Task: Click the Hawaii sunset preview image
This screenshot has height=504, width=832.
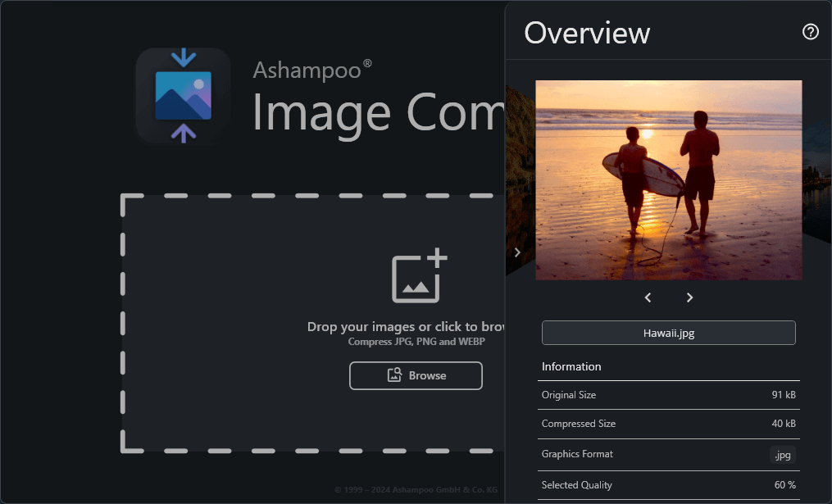Action: tap(668, 180)
